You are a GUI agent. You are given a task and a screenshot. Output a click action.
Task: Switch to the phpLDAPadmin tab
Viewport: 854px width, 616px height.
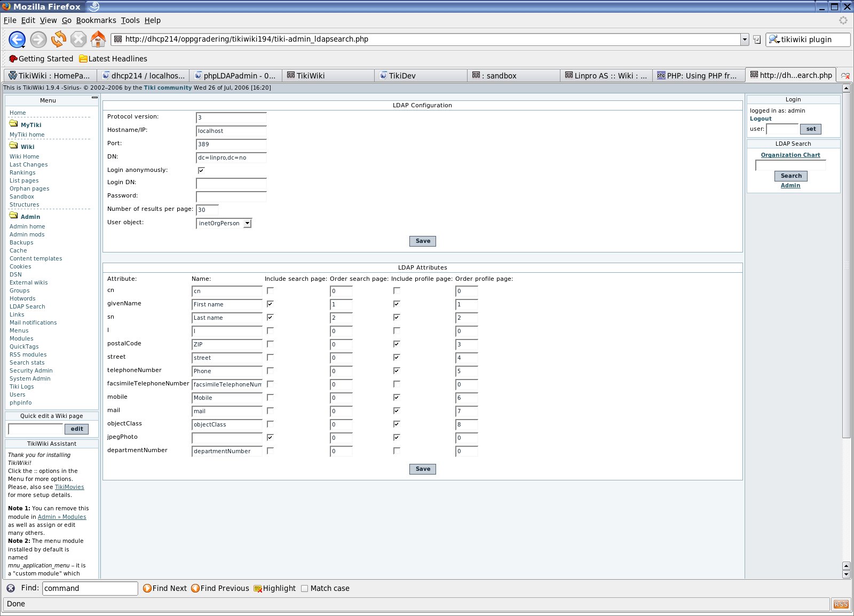point(235,76)
